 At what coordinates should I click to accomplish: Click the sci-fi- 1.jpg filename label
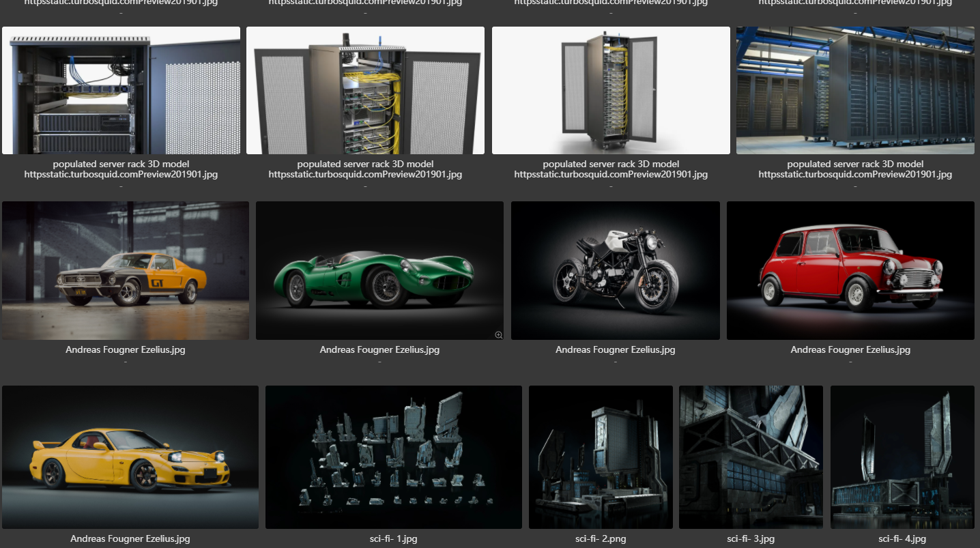[393, 539]
